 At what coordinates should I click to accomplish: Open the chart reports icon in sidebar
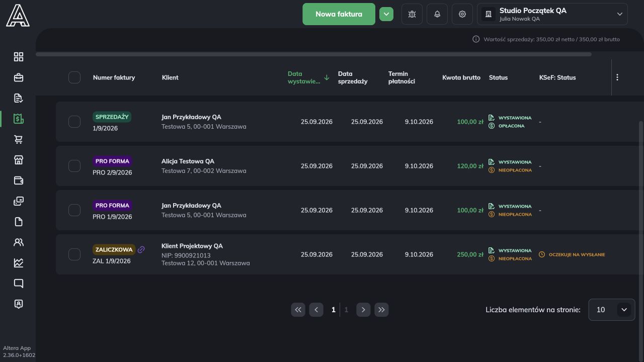coord(19,263)
